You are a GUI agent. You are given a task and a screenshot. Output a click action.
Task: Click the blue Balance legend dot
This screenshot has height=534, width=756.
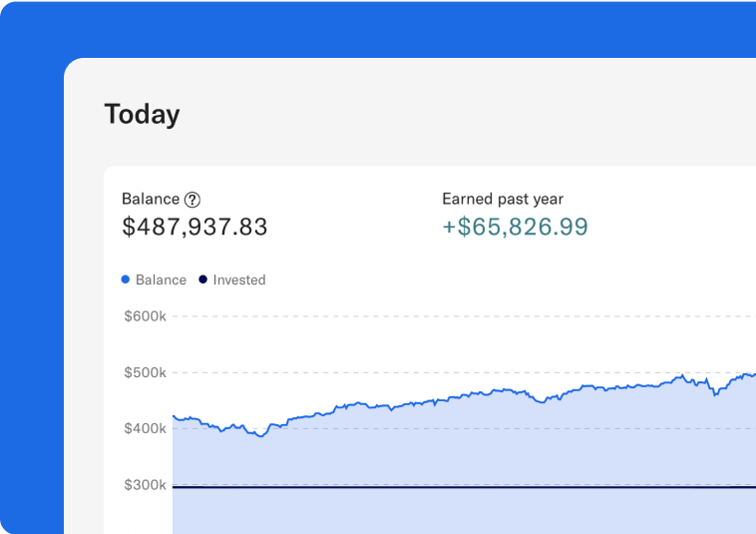point(126,279)
